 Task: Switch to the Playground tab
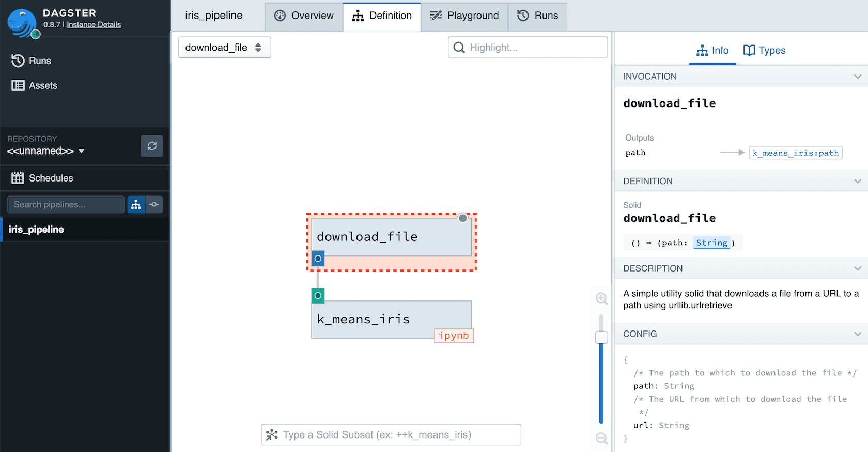(x=464, y=16)
